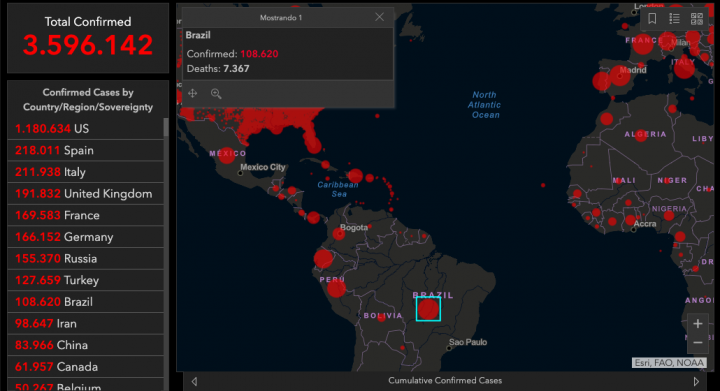Open the basemap gallery grid icon
Image resolution: width=720 pixels, height=391 pixels.
coord(697,19)
